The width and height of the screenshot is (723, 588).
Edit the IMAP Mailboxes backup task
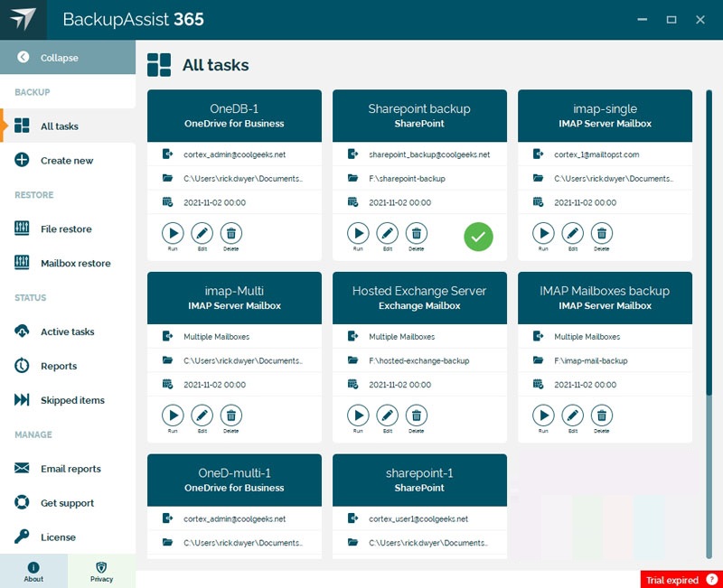coord(572,415)
